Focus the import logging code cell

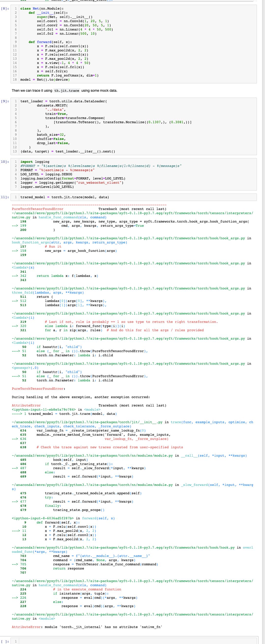pyautogui.click(x=134, y=174)
